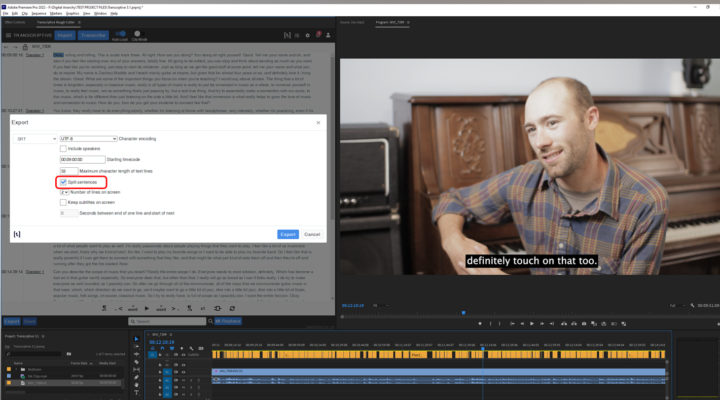
Task: Click the Add Marker button in Program monitor
Action: 480,324
